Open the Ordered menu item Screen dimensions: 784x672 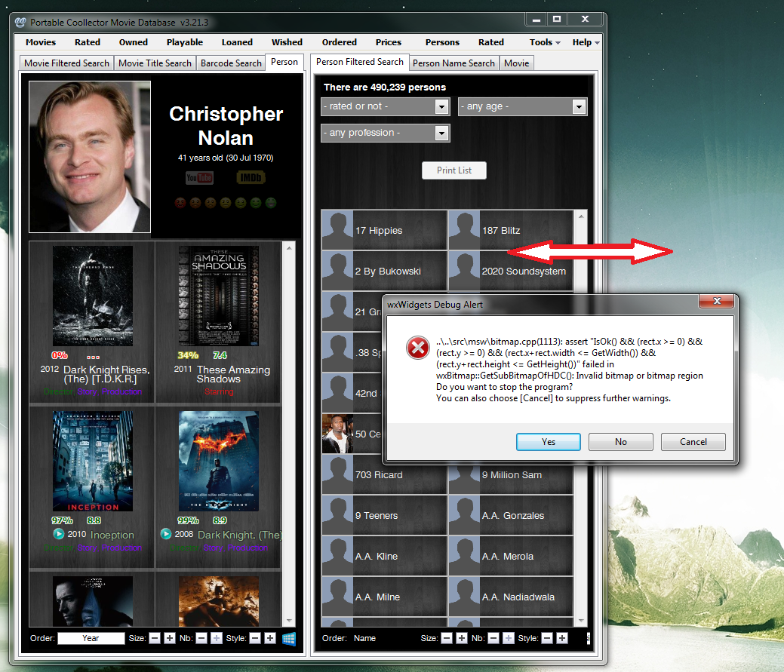click(339, 42)
